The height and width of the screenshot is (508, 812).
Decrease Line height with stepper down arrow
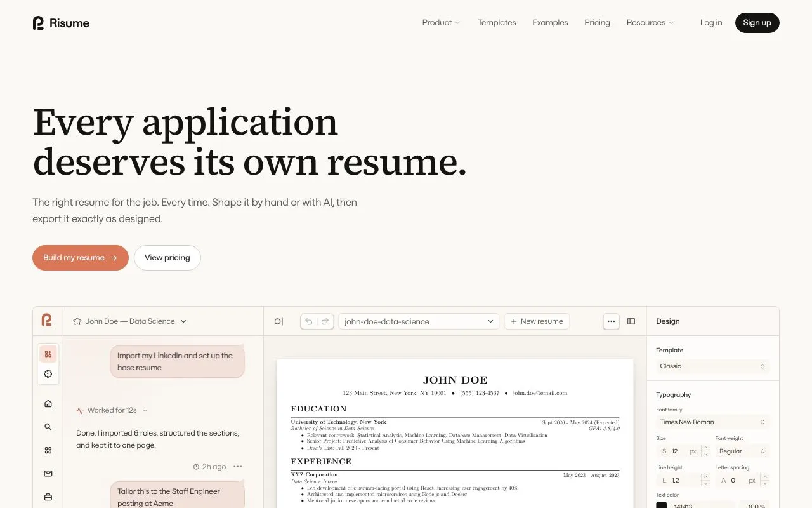click(x=705, y=484)
